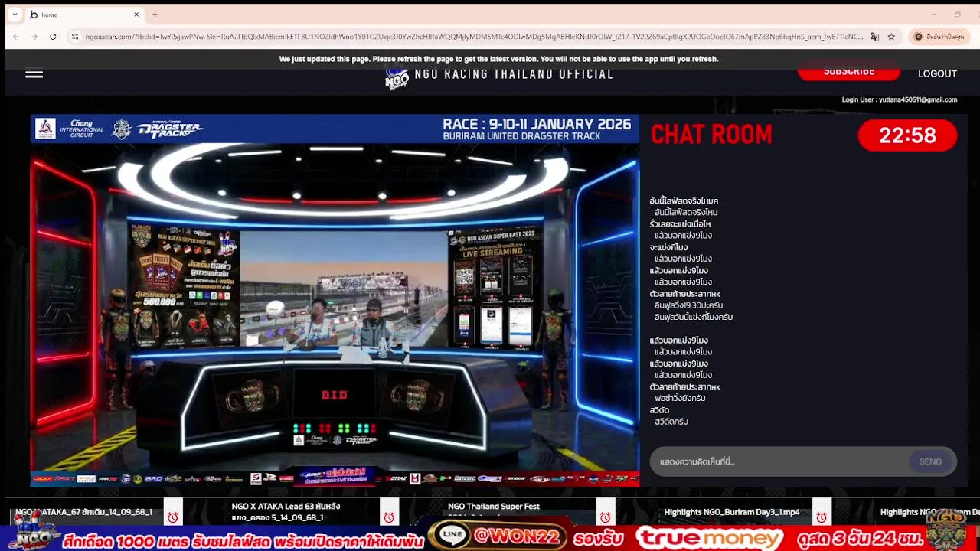Click the LINE @WON22 banner badge
The width and height of the screenshot is (980, 551).
pos(498,536)
